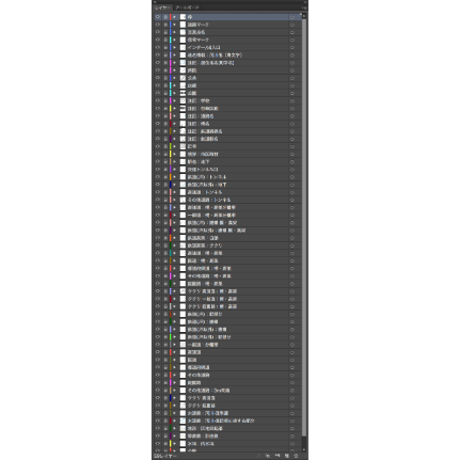Hide the ククリ 庭園路 layer
This screenshot has height=460, width=460.
158,406
